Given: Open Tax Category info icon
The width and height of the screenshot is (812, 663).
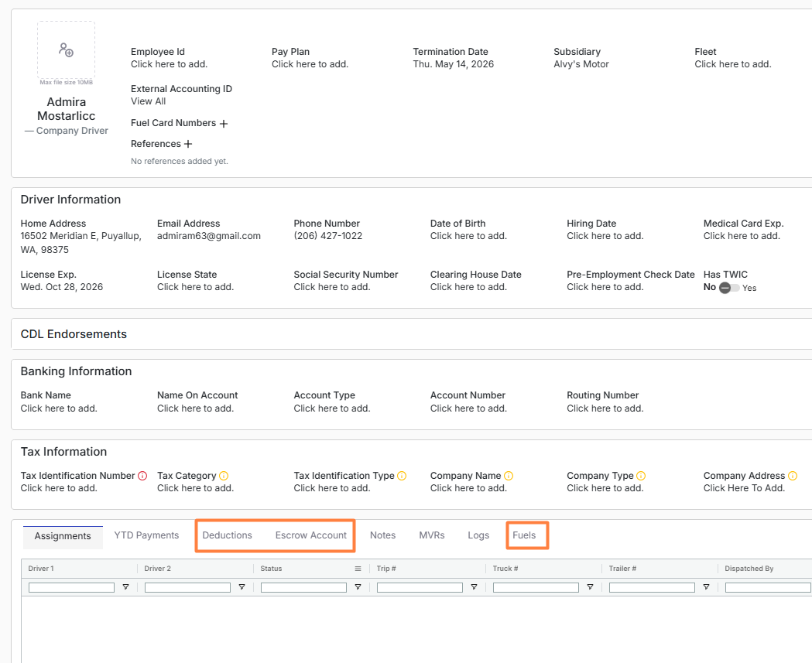Looking at the screenshot, I should click(224, 476).
